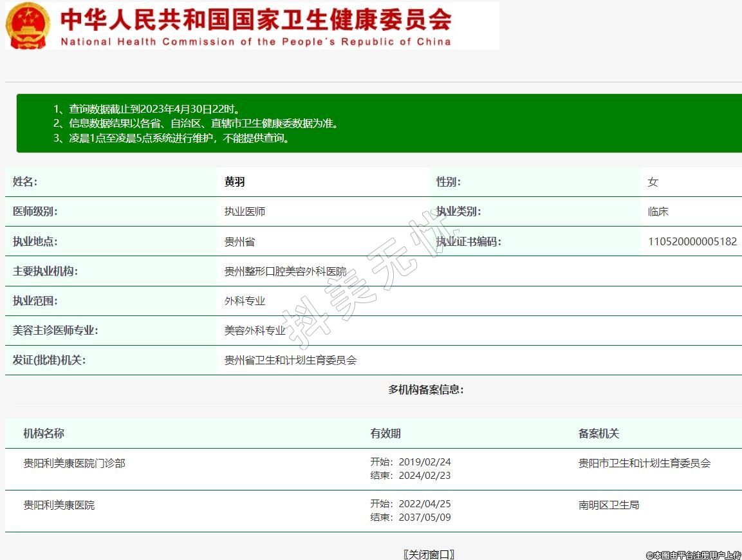Viewport: 742px width, 560px height.
Task: Click the 南明区卫生局 filing authority
Action: point(609,505)
